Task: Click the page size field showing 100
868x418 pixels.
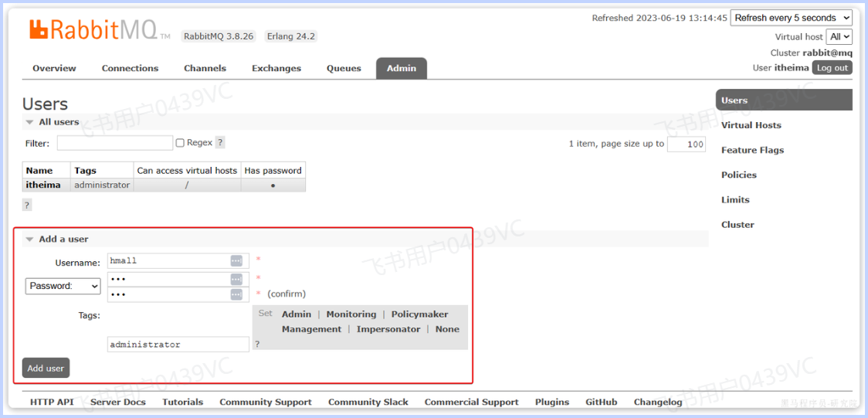Action: coord(687,144)
